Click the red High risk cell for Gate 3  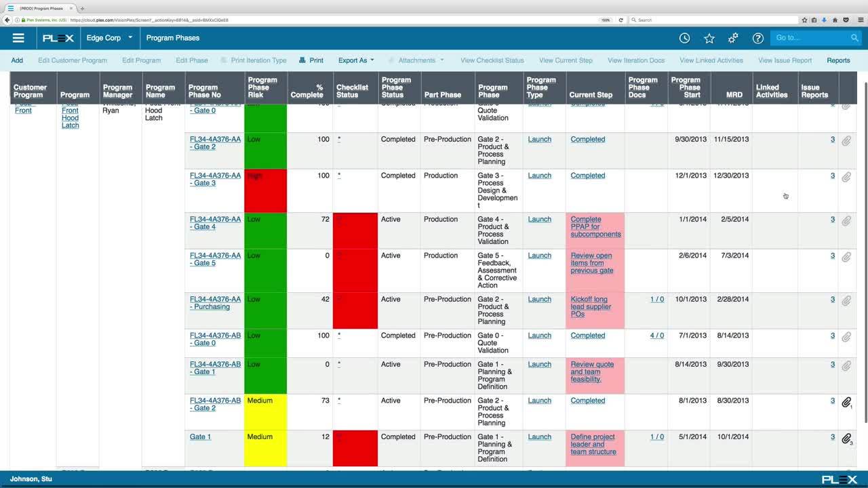click(x=265, y=190)
